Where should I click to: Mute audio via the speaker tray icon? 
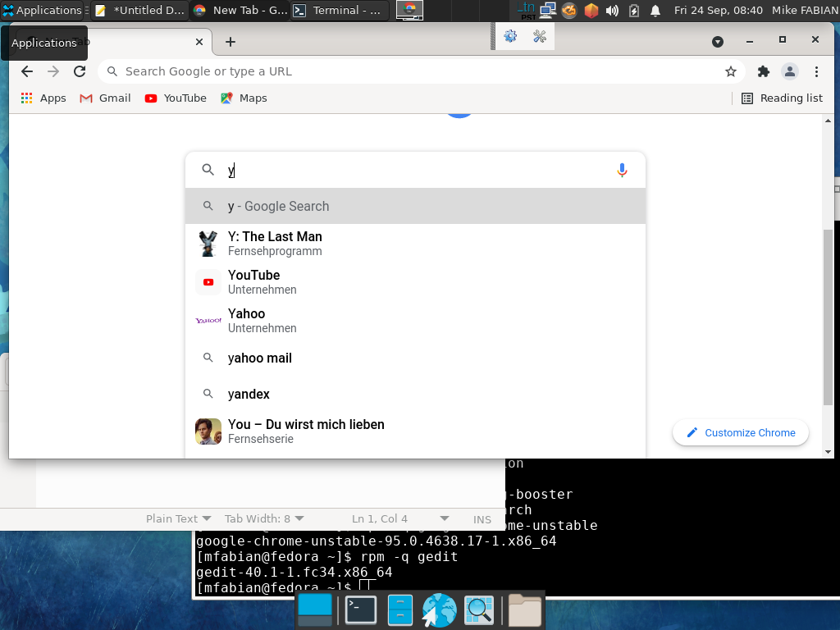click(x=614, y=11)
